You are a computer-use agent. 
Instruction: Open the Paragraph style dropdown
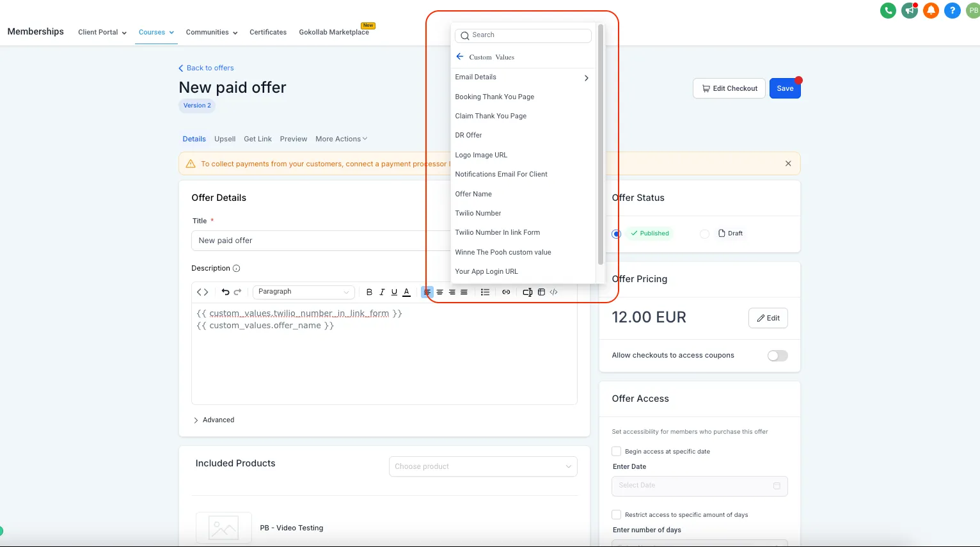304,292
